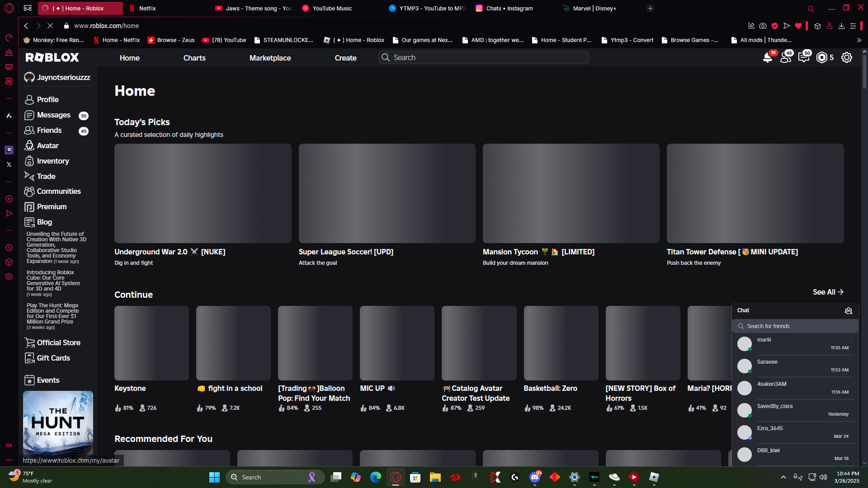Viewport: 868px width, 488px height.
Task: Click See All next to Continue
Action: coord(828,292)
